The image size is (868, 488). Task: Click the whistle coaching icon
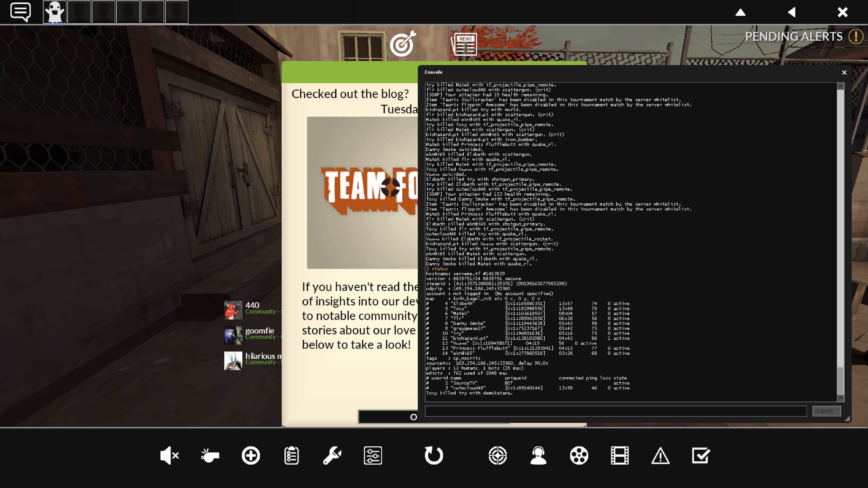coord(210,456)
